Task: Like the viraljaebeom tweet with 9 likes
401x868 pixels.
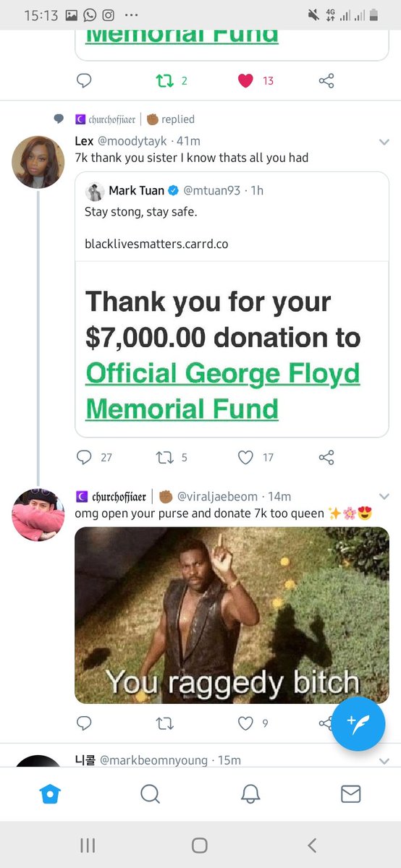Action: (x=246, y=722)
